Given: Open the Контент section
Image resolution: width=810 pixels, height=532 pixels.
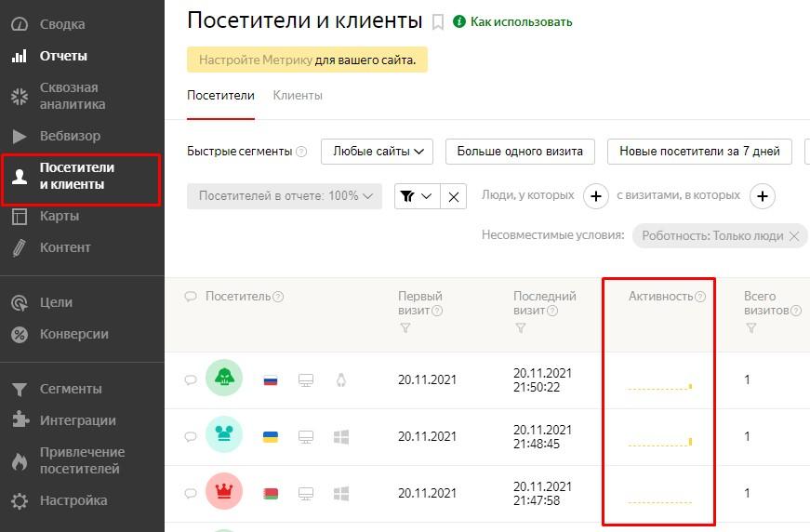Looking at the screenshot, I should 51,247.
